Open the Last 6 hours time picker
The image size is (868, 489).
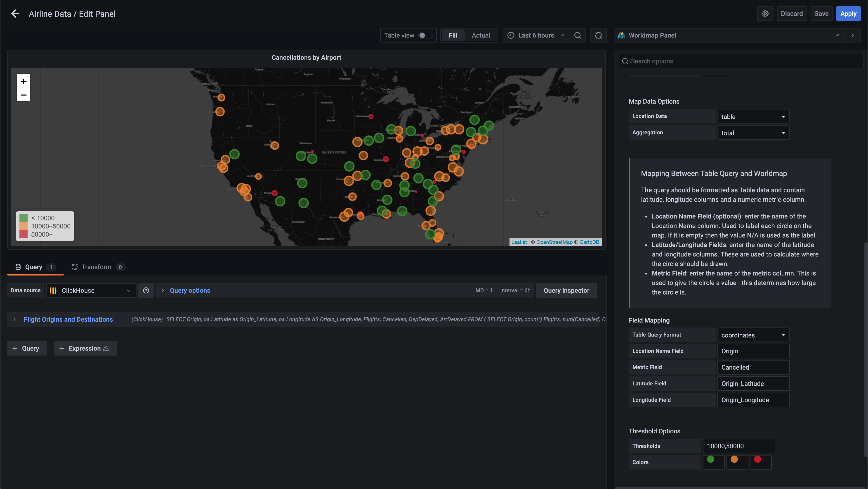click(x=535, y=35)
